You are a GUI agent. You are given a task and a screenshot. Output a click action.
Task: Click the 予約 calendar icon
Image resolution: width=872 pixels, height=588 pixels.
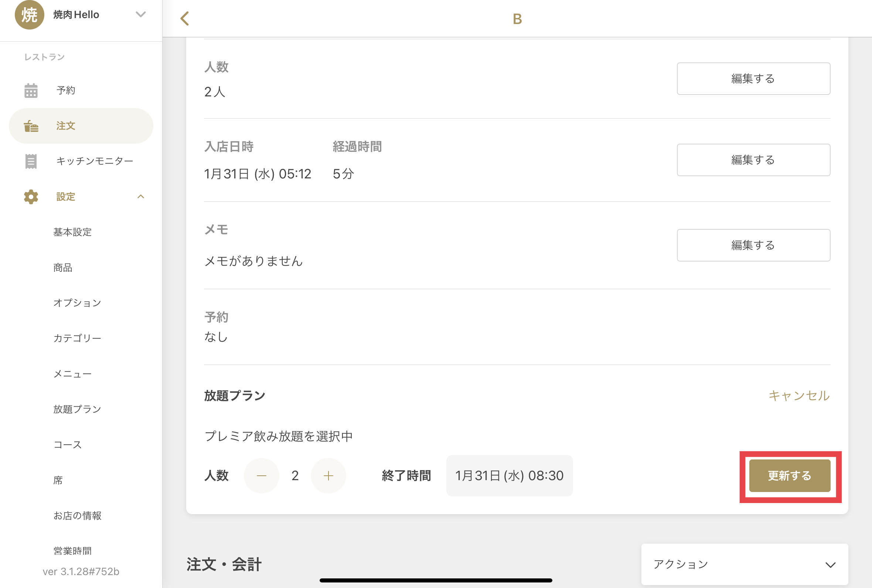point(31,90)
